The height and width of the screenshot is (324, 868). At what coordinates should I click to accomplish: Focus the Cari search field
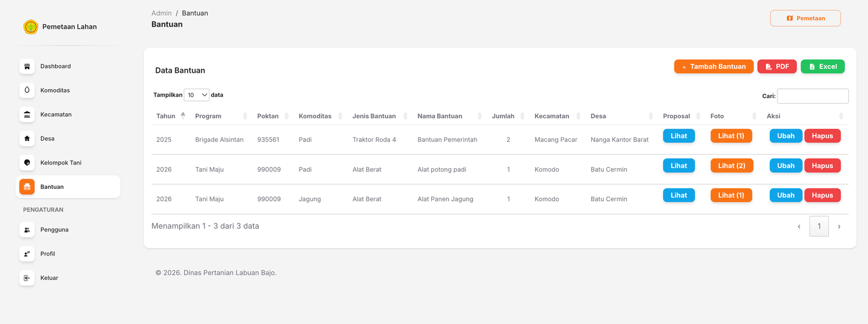tap(813, 96)
